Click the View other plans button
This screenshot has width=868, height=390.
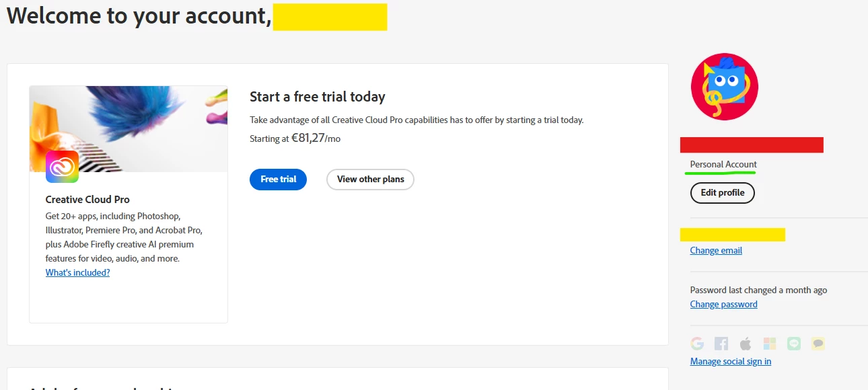370,180
